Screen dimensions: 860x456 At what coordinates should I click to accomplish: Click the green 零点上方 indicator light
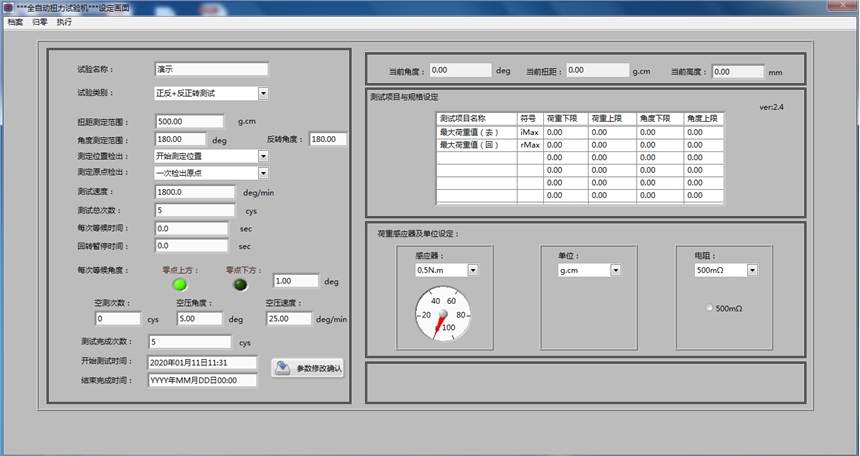click(x=180, y=285)
